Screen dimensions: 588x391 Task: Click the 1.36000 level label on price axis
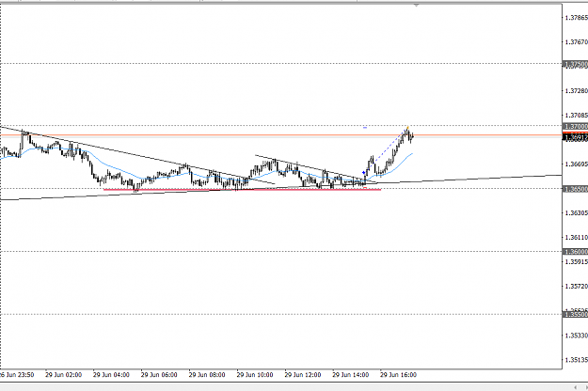coord(575,252)
